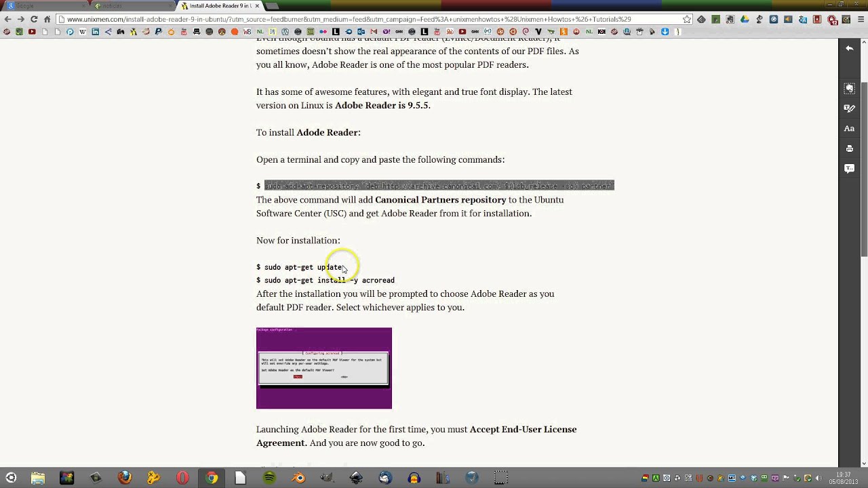The image size is (868, 488).
Task: Click the package configuration screenshot thumbnail
Action: click(x=324, y=368)
